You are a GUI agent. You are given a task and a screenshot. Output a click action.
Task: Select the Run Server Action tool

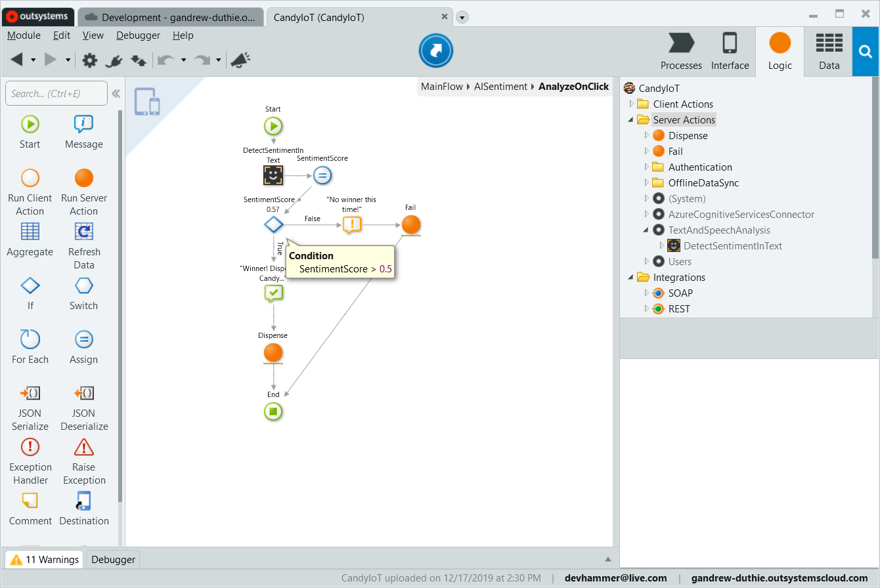coord(84,192)
